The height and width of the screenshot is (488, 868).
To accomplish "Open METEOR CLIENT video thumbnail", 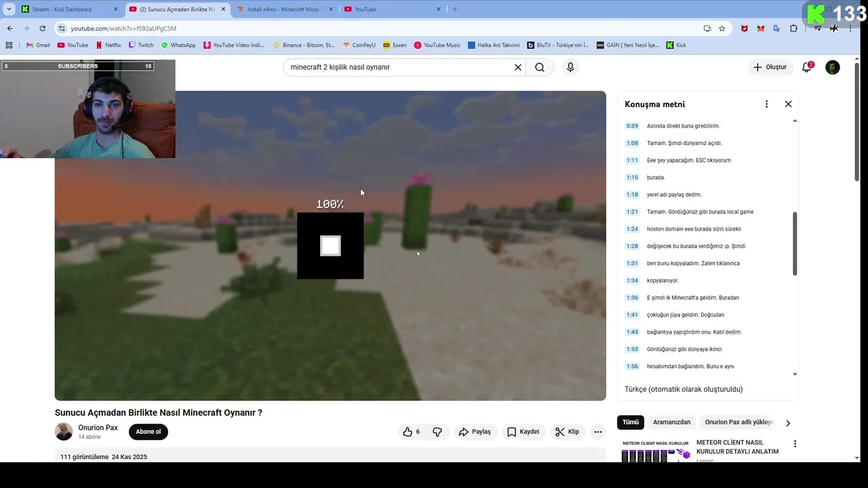I will click(656, 450).
